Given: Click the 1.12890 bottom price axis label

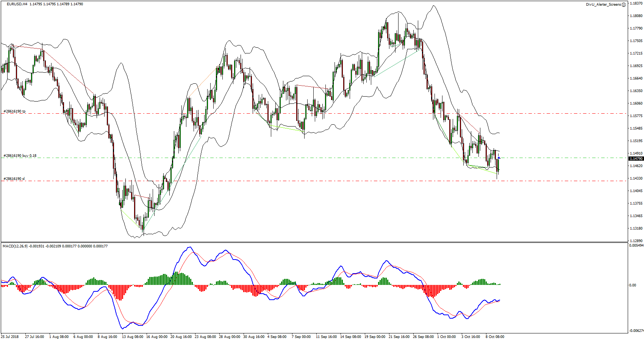Looking at the screenshot, I should coord(636,241).
